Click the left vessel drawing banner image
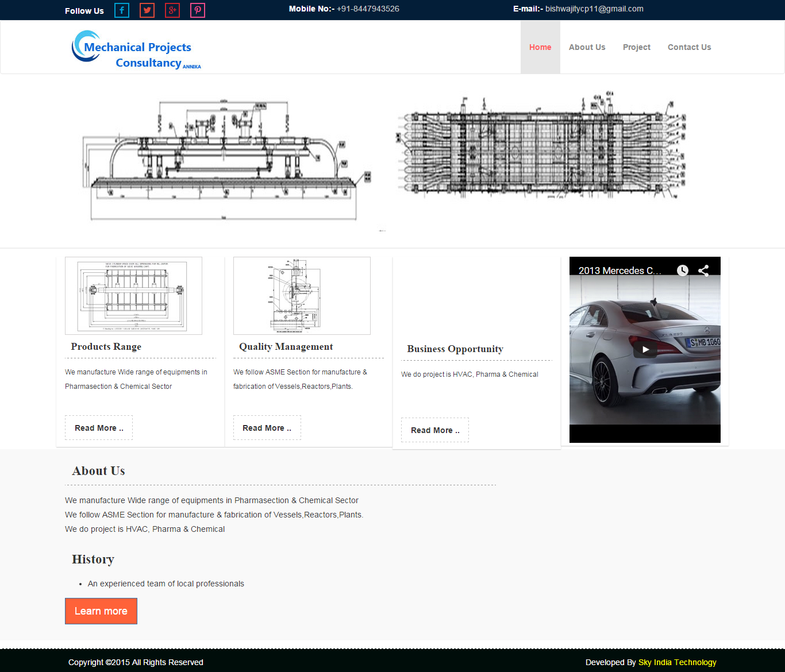Image resolution: width=785 pixels, height=672 pixels. 227,161
